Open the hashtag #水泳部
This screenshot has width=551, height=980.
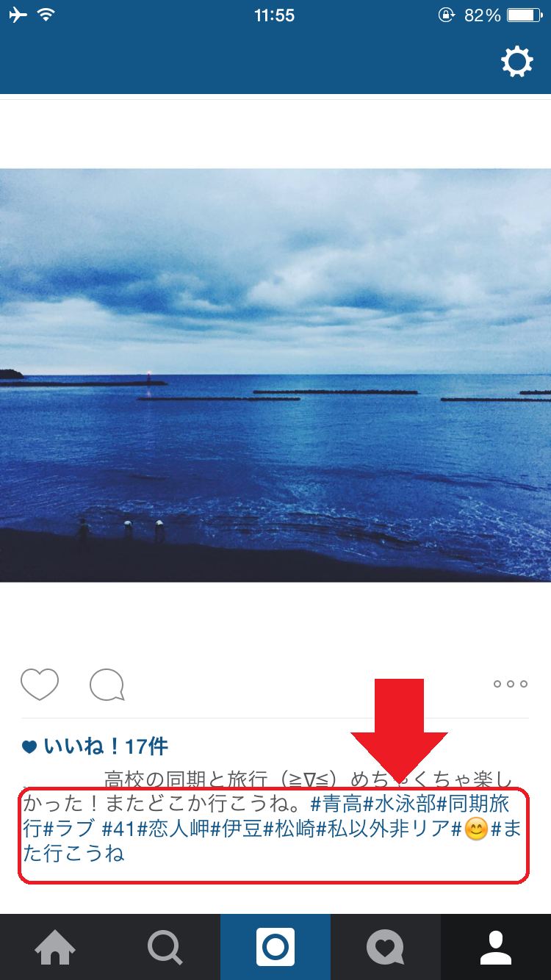(400, 803)
